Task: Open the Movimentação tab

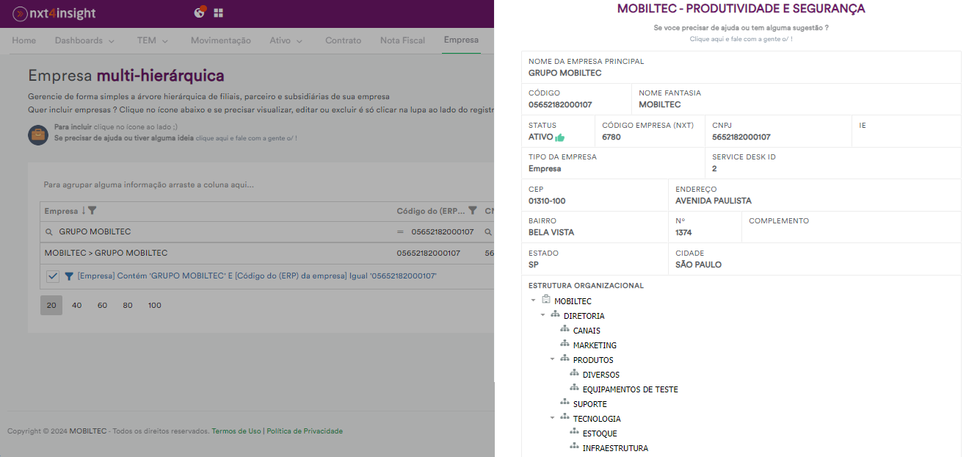Action: point(221,40)
